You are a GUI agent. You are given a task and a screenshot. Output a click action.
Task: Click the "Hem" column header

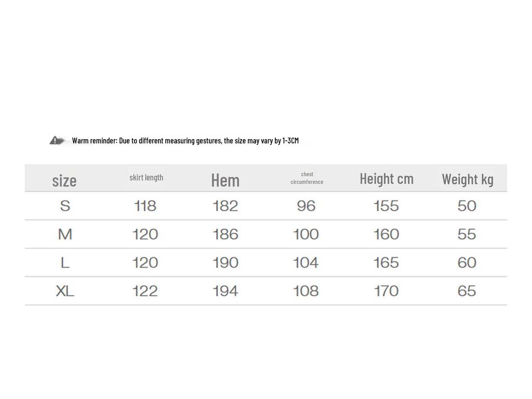pos(225,180)
